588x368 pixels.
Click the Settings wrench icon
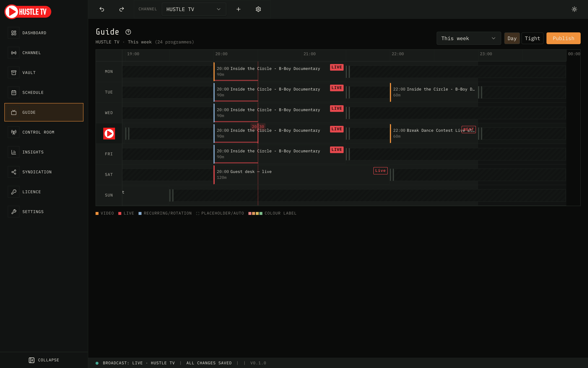click(14, 212)
